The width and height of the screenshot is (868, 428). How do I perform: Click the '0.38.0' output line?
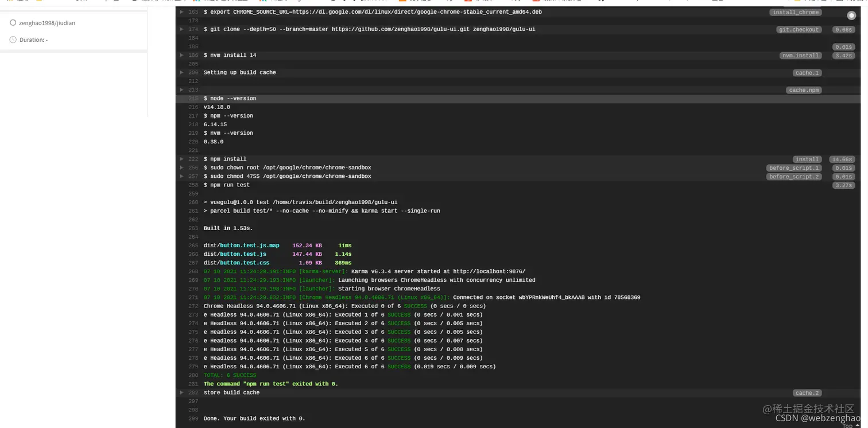pyautogui.click(x=213, y=142)
